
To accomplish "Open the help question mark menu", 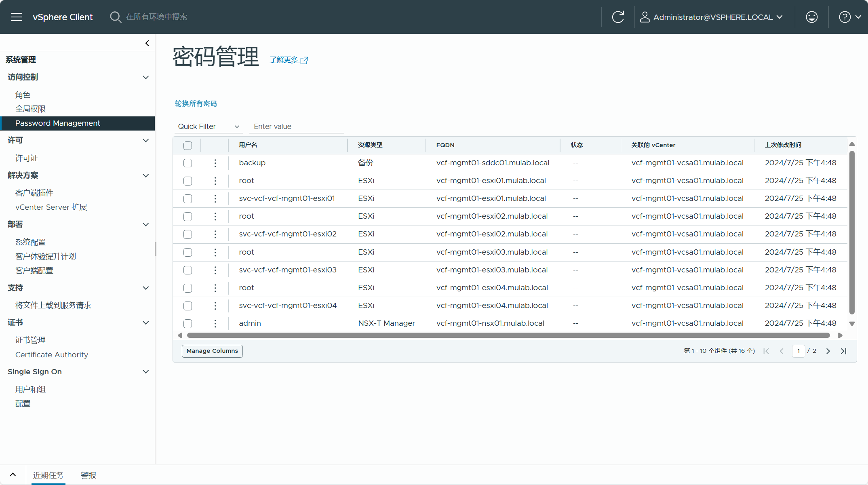I will coord(845,17).
